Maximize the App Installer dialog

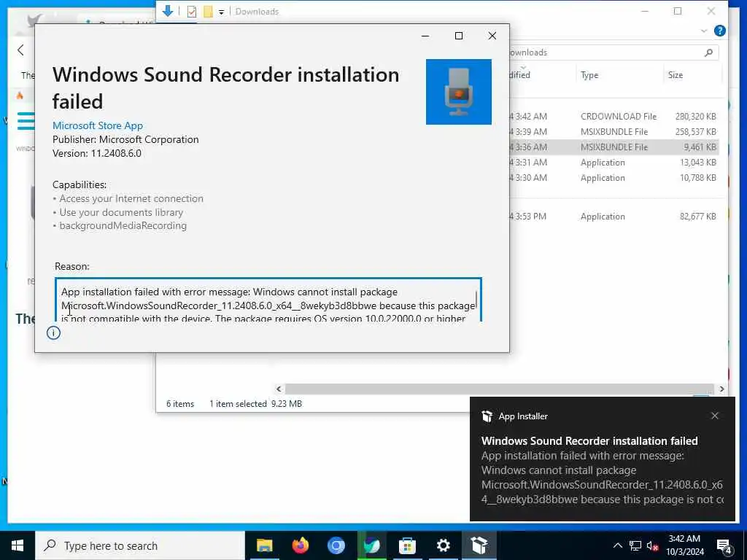tap(459, 36)
